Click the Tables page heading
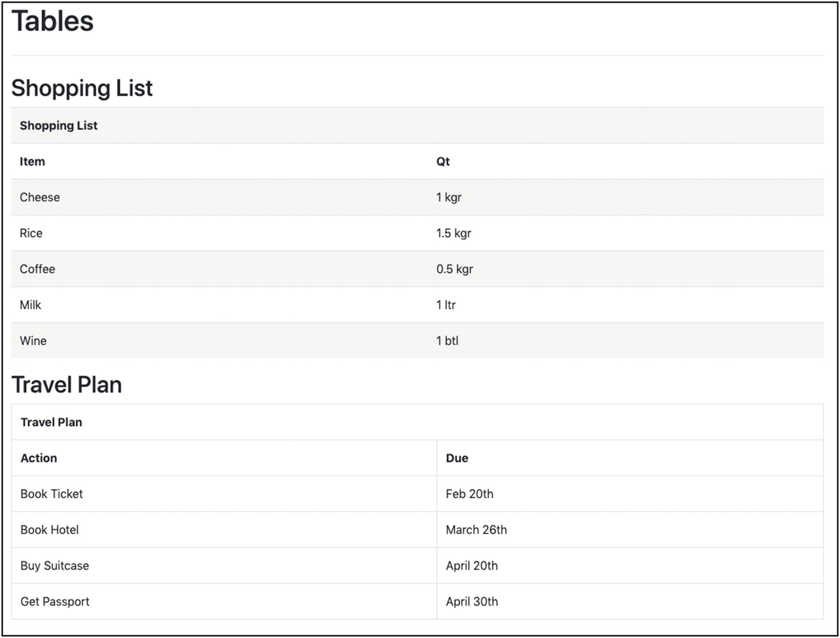 coord(53,21)
